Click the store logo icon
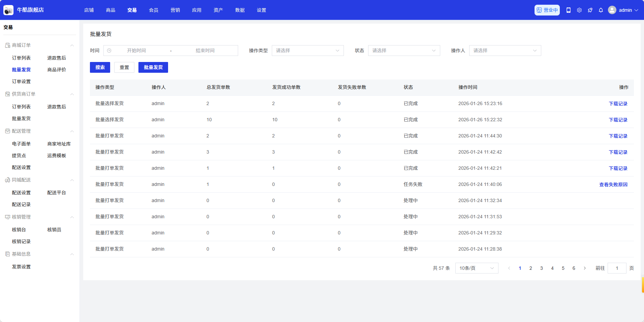This screenshot has width=644, height=322. point(8,10)
